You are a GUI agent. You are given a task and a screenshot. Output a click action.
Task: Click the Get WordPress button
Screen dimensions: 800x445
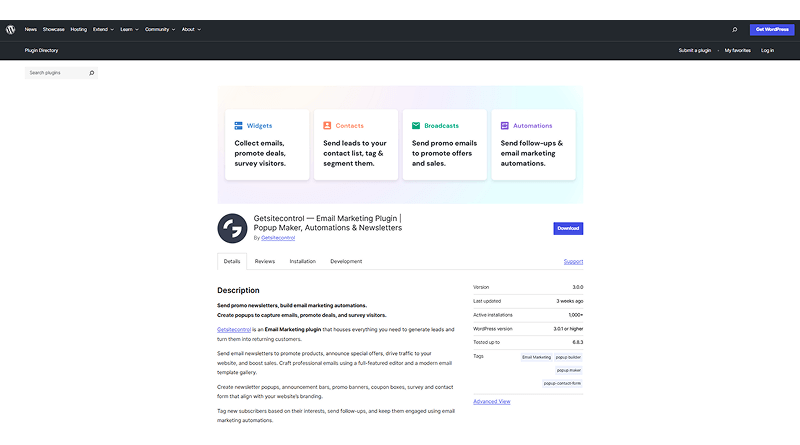pos(772,30)
